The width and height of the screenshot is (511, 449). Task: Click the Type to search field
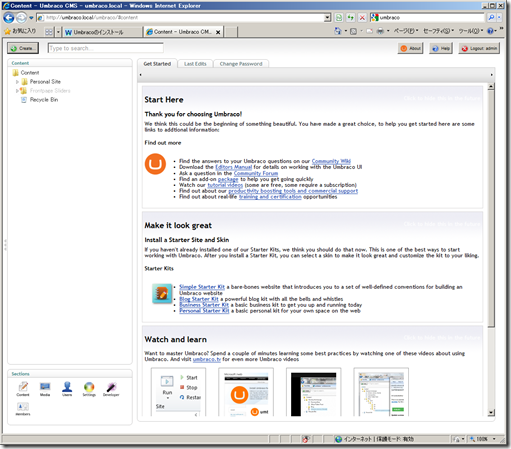pyautogui.click(x=106, y=48)
